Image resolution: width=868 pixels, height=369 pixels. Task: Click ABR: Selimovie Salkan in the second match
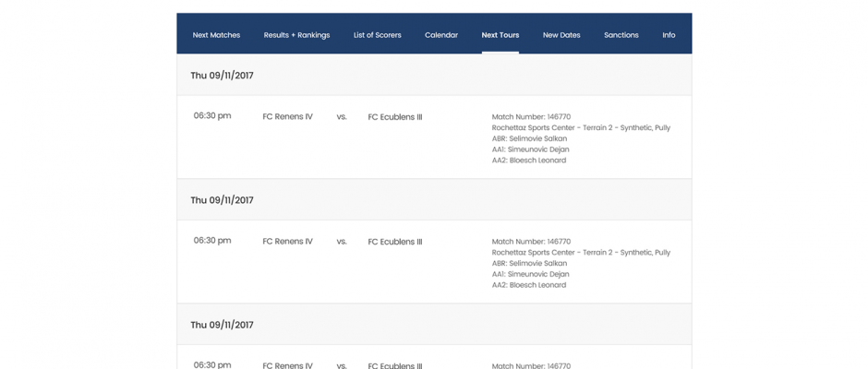click(x=529, y=263)
